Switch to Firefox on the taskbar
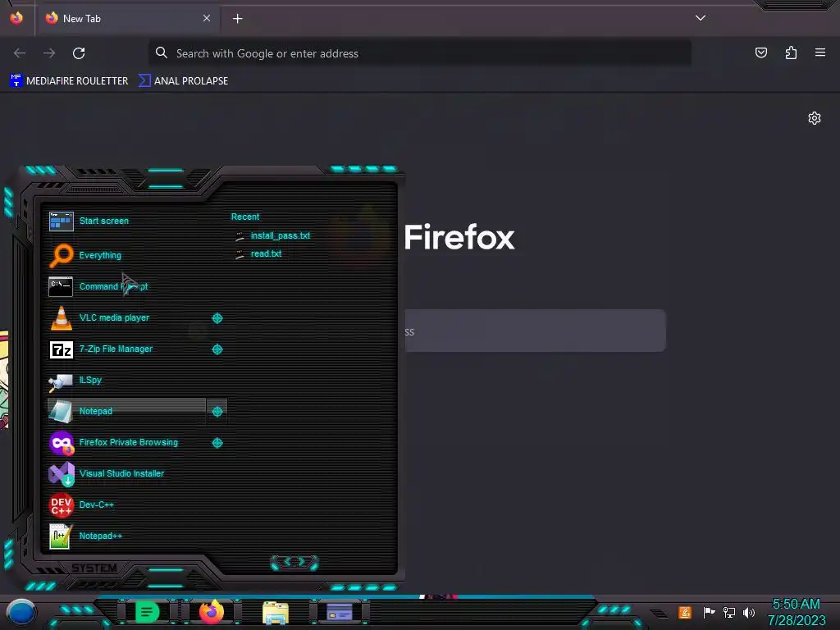840x630 pixels. coord(211,612)
